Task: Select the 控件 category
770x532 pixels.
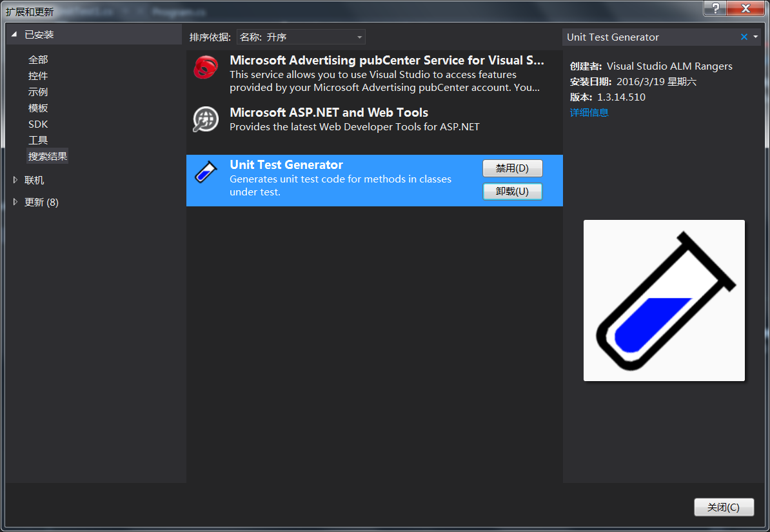Action: click(38, 75)
